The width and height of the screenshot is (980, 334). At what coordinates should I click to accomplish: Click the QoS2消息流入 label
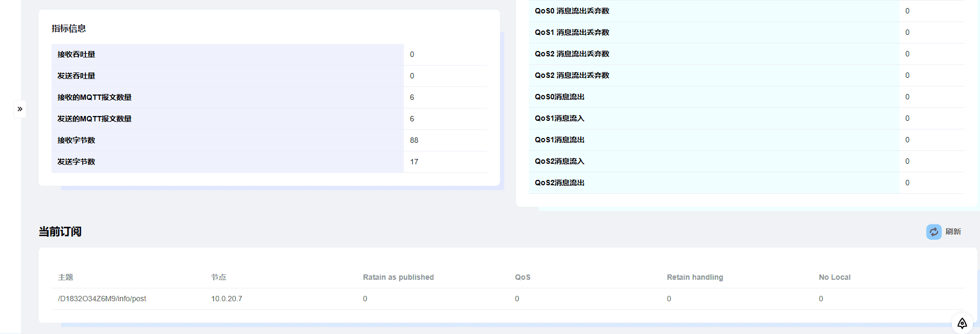(560, 161)
